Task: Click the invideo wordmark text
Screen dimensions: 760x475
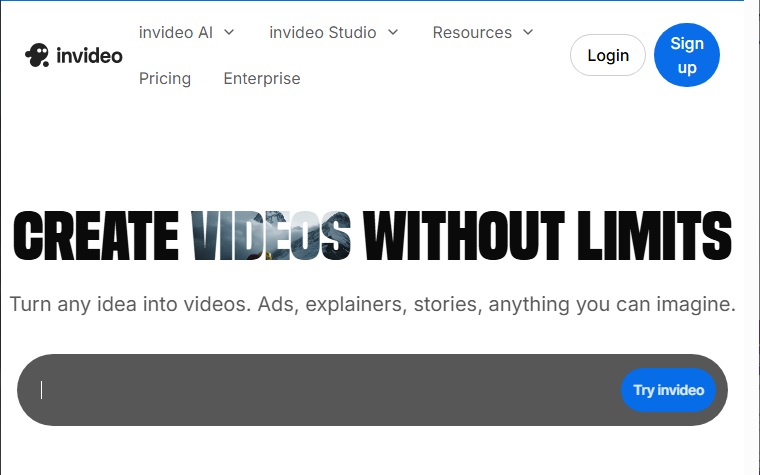Action: pyautogui.click(x=89, y=56)
